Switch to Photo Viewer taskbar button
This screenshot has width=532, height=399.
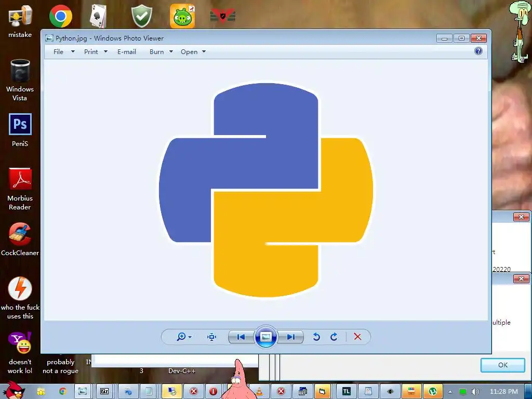pos(83,392)
